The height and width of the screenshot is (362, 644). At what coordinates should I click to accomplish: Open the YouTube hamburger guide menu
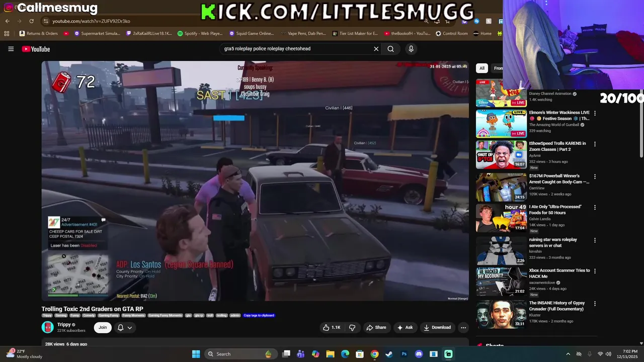click(x=11, y=49)
